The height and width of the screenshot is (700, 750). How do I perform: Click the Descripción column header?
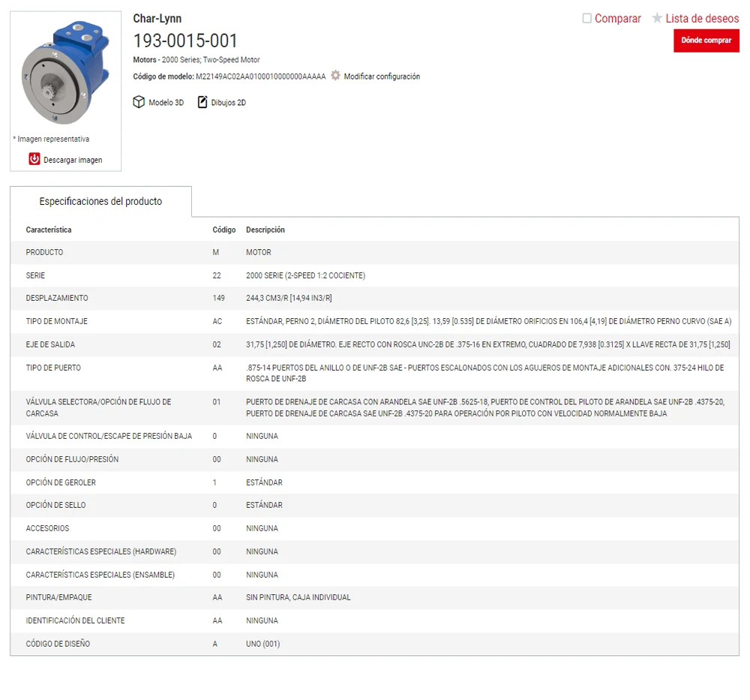click(265, 230)
